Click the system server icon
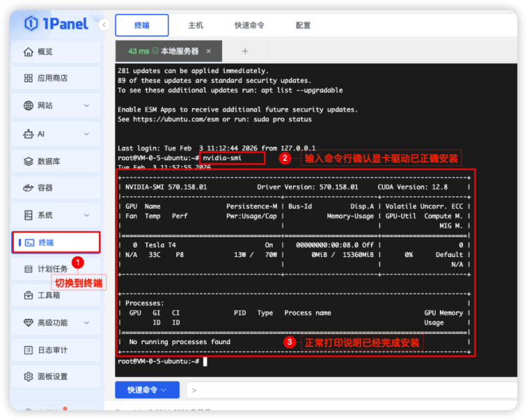This screenshot has height=420, width=527. click(x=29, y=215)
